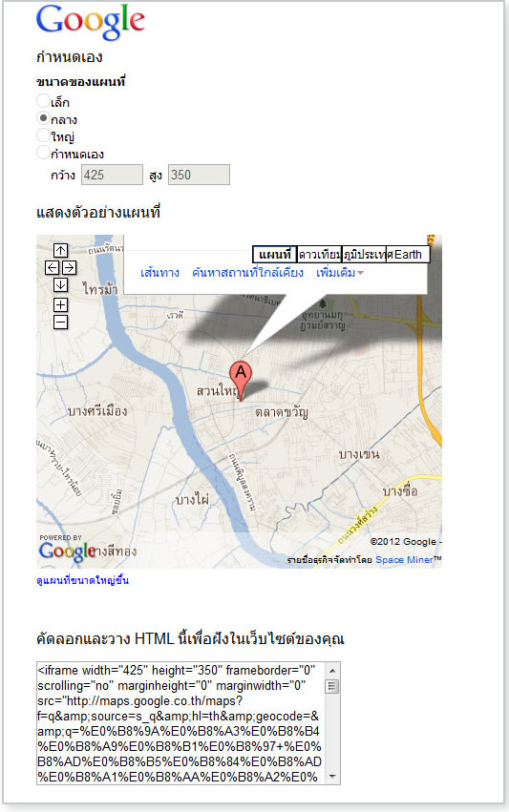Image resolution: width=509 pixels, height=812 pixels.
Task: Click the ตลาดขวัญ label on map
Action: click(282, 412)
